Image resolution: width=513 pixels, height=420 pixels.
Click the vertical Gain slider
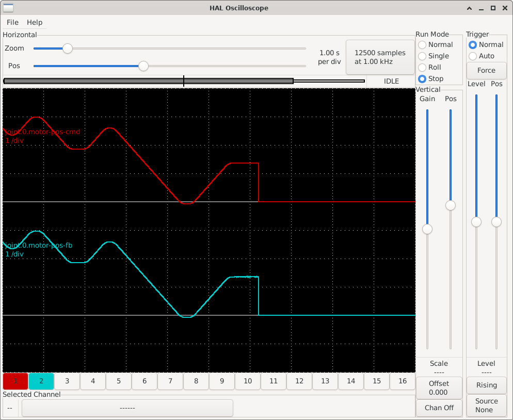(427, 229)
